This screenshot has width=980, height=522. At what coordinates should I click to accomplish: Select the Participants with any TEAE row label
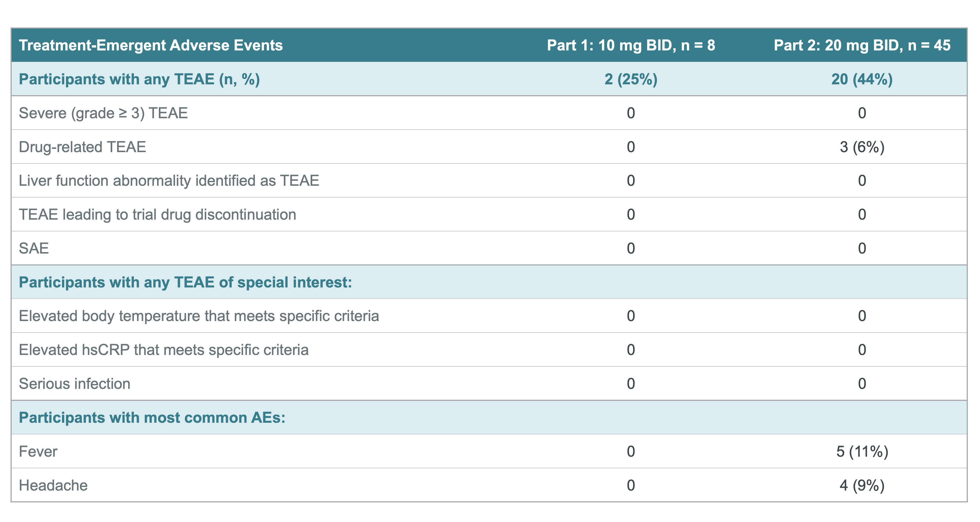[x=139, y=79]
